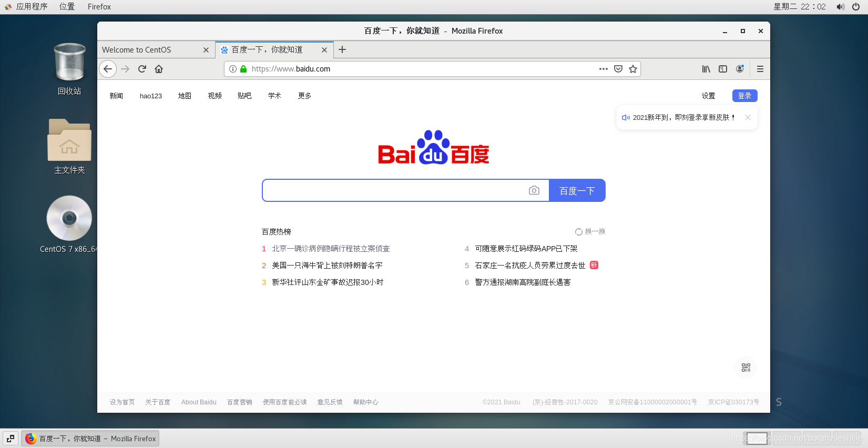Show site information icon in address bar
Image resolution: width=868 pixels, height=448 pixels.
coord(233,69)
